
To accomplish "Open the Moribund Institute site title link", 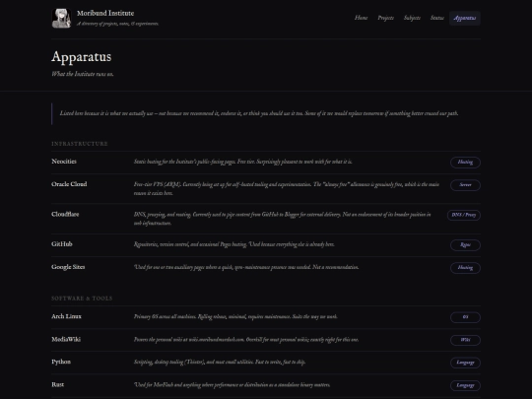I will [105, 13].
